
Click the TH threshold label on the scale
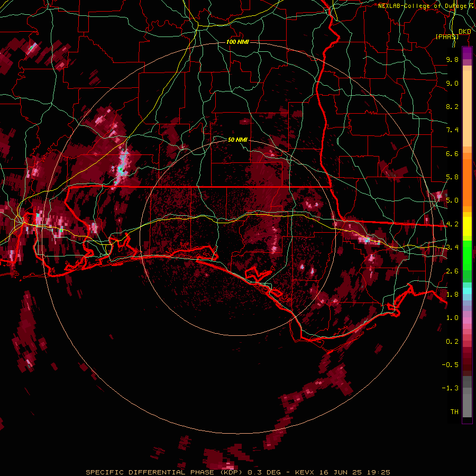click(454, 412)
